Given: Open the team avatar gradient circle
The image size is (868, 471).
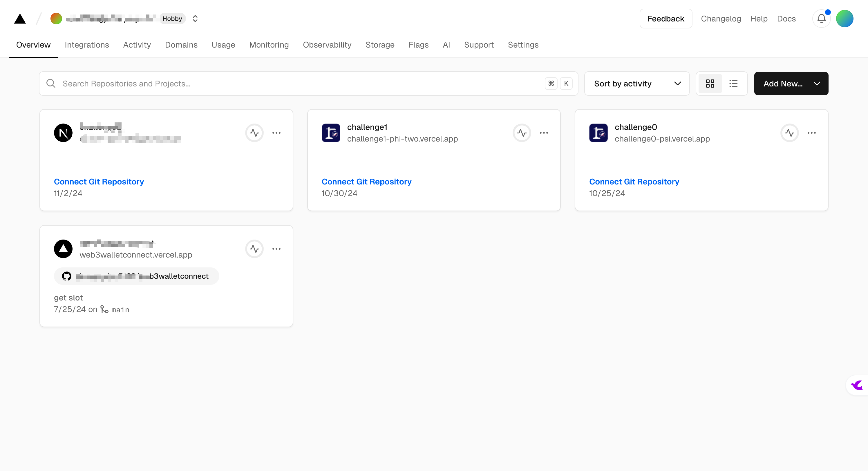Looking at the screenshot, I should (x=56, y=19).
